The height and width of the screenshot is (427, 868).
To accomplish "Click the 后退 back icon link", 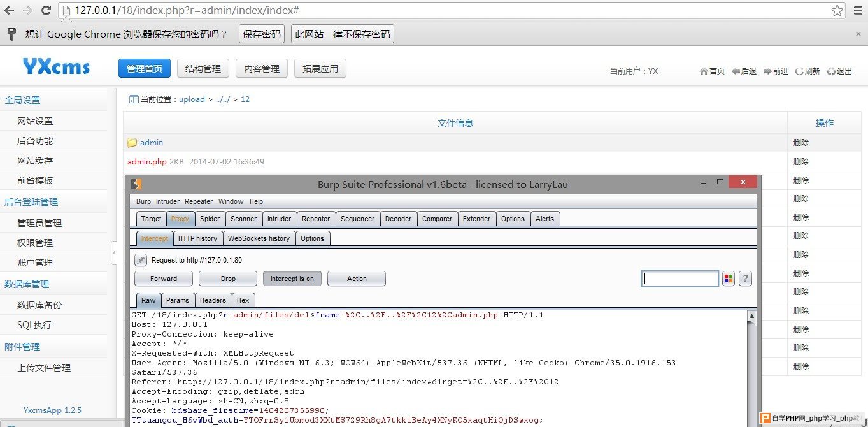I will [x=744, y=71].
